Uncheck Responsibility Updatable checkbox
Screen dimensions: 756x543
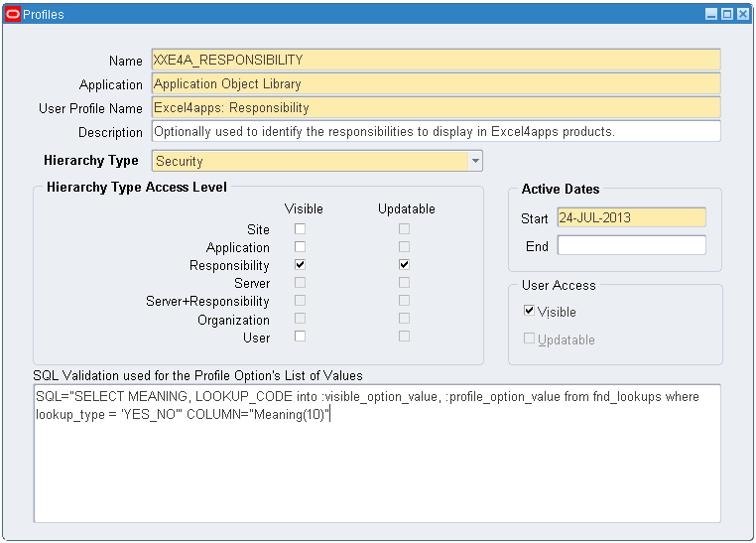404,264
